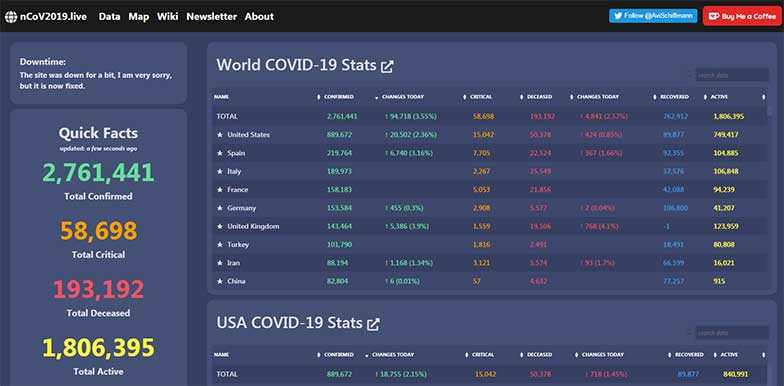
Task: Open the Map menu item
Action: coord(138,16)
